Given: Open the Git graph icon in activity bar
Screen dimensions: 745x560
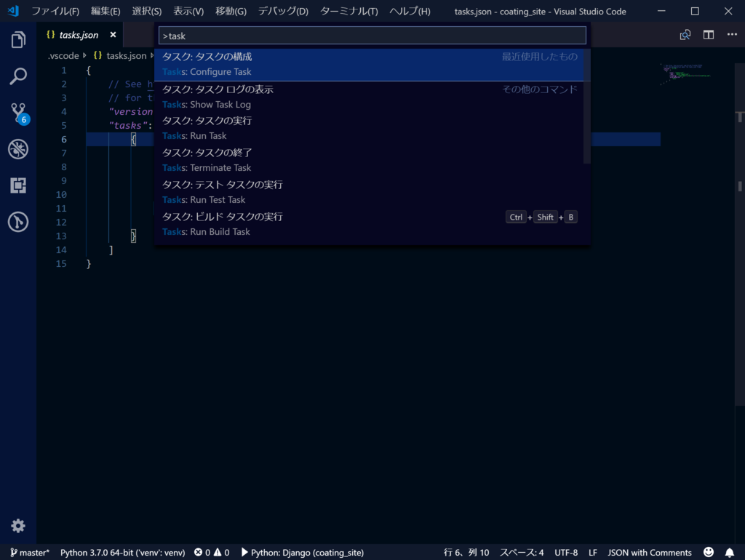Looking at the screenshot, I should 18,222.
